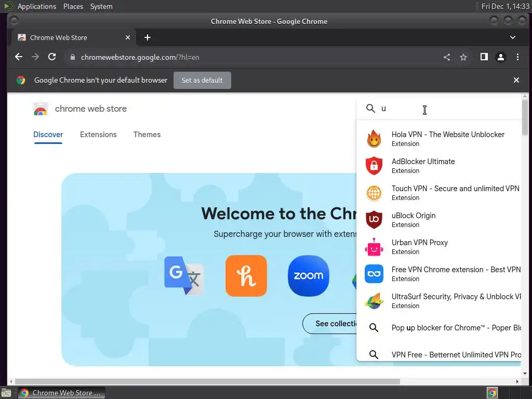Choose 'Hola VPN - The Website Unblocker' suggestion
Screen dimensions: 532x399
coord(448,135)
